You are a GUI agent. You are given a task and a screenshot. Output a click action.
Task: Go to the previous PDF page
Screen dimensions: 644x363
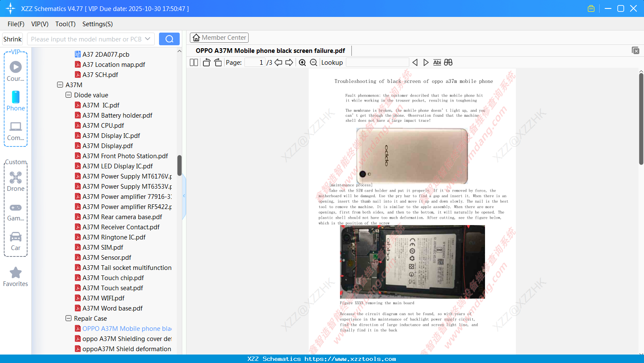coord(278,62)
